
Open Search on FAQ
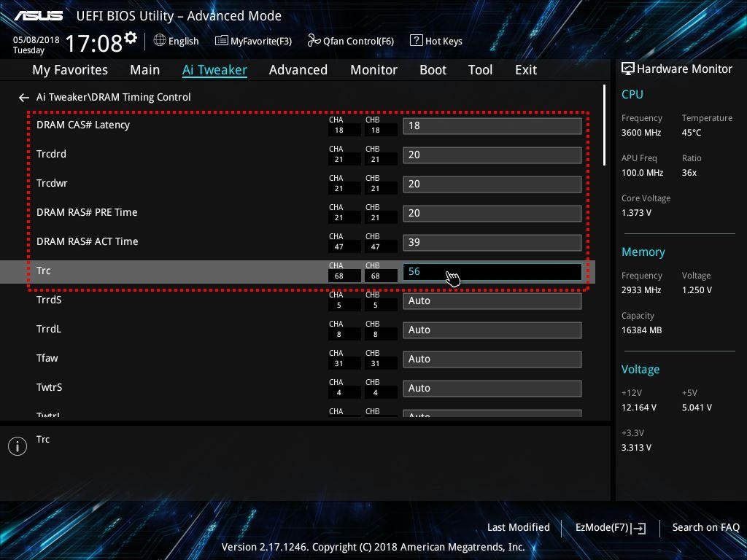705,527
